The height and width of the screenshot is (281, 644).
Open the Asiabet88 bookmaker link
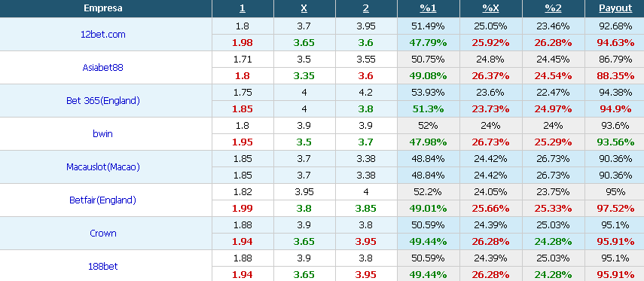(x=102, y=68)
